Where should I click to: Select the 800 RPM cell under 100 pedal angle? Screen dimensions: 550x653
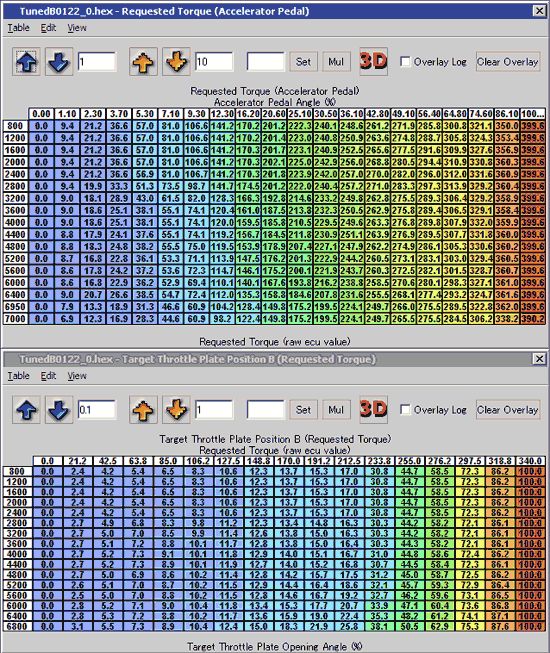coord(532,126)
